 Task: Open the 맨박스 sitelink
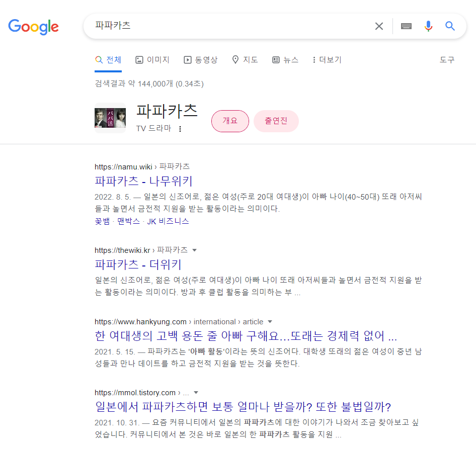pos(128,221)
